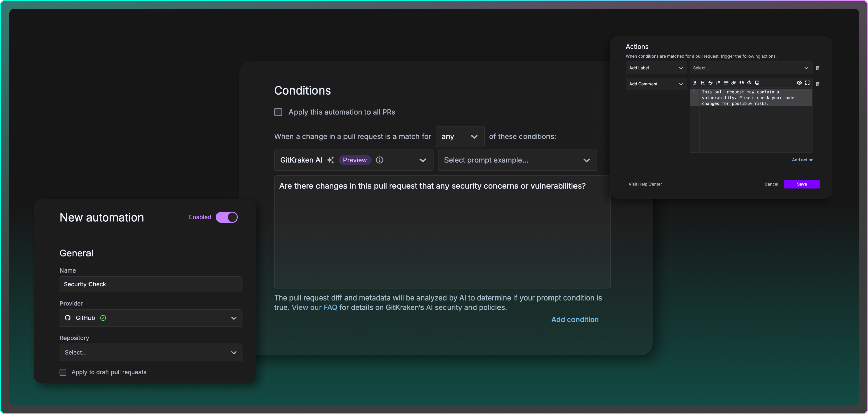
Task: Insert a code block in the comment editor
Action: (749, 83)
